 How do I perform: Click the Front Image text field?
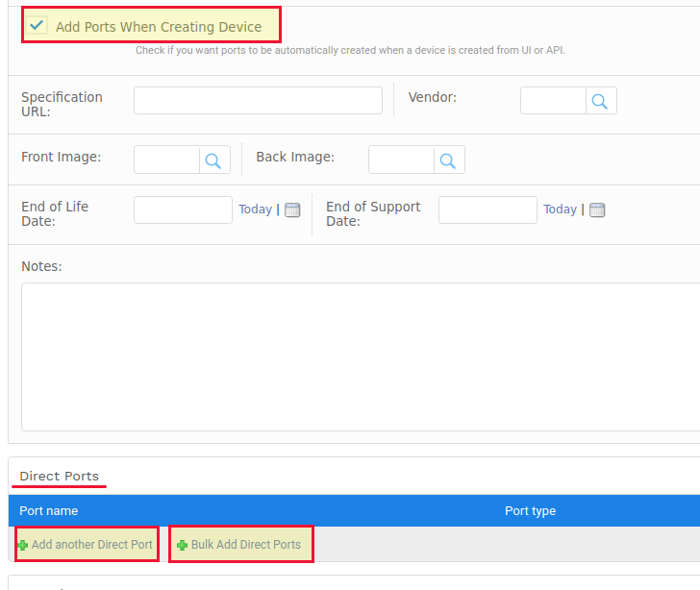(x=166, y=160)
